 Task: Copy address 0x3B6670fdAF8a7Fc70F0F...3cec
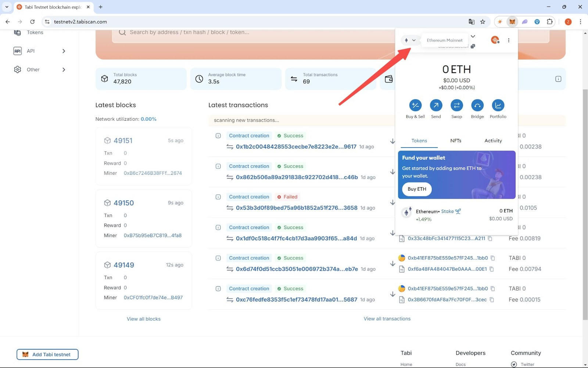[492, 300]
